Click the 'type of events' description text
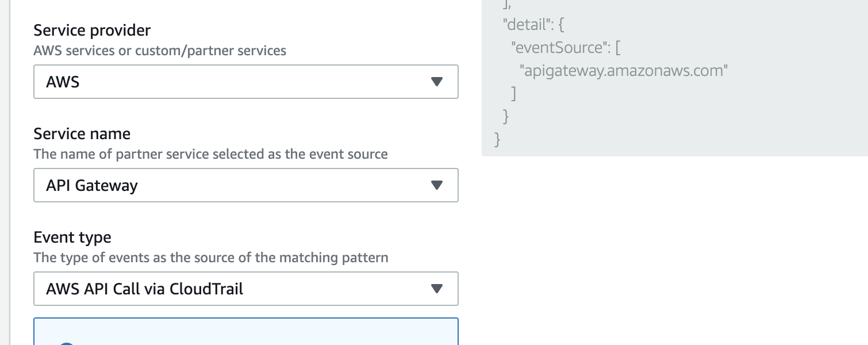 (210, 258)
